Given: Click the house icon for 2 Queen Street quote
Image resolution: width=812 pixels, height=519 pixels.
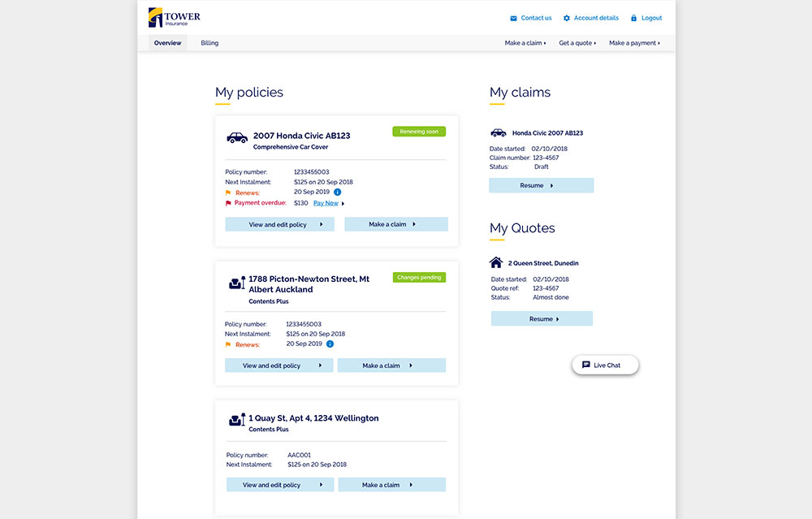Looking at the screenshot, I should point(496,262).
